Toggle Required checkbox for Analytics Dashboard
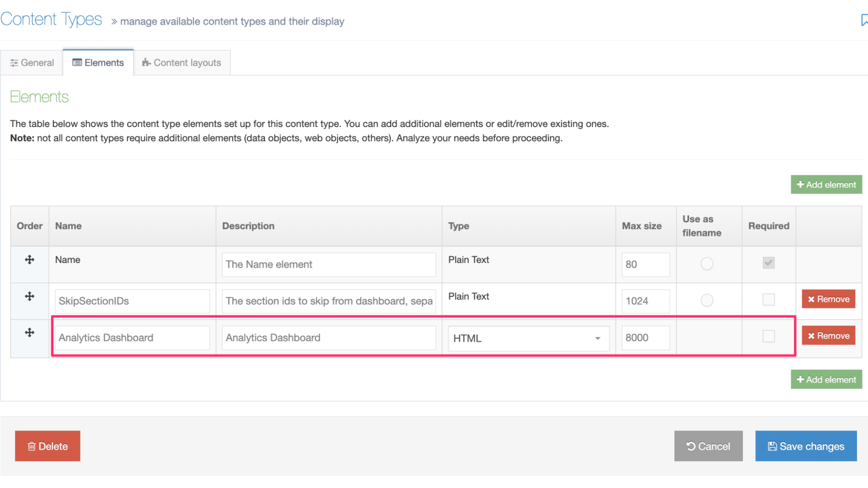Image resolution: width=868 pixels, height=488 pixels. pyautogui.click(x=768, y=336)
